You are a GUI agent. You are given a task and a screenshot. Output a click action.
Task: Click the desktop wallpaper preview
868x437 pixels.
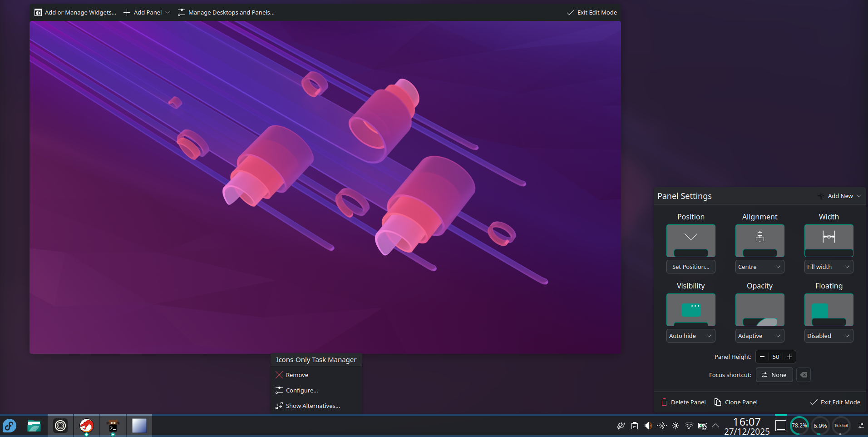pos(325,187)
